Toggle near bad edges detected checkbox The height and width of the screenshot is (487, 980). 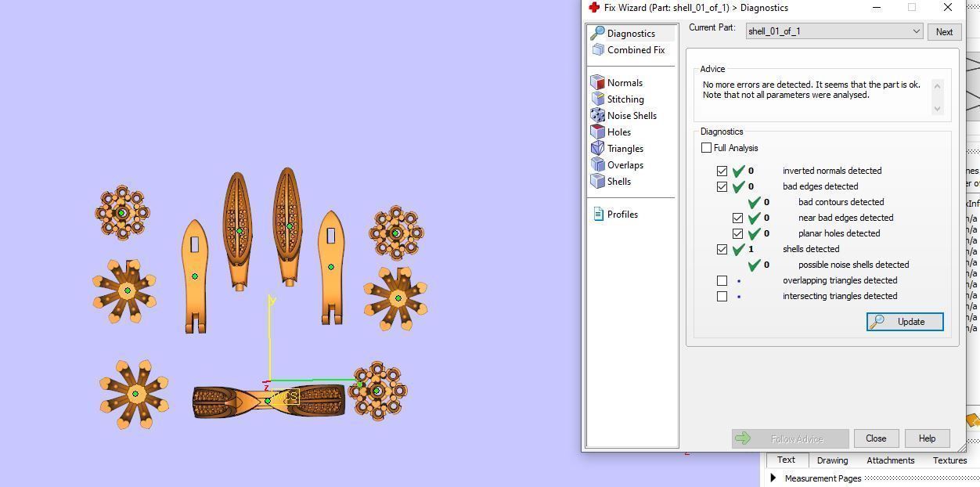(737, 218)
